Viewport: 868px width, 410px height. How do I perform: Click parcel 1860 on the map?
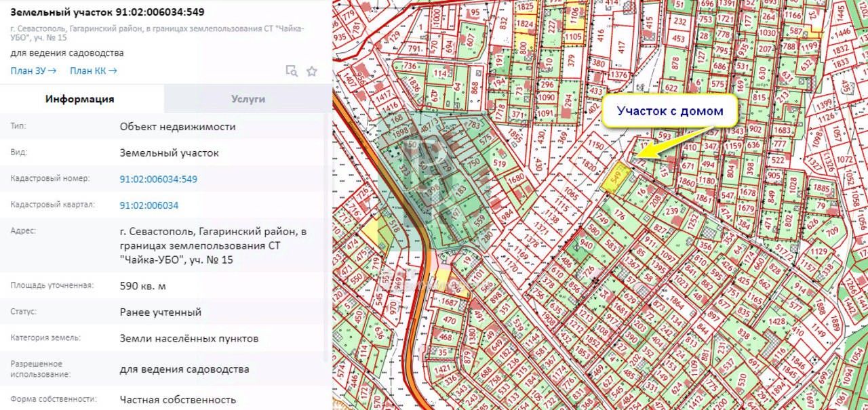point(686,183)
